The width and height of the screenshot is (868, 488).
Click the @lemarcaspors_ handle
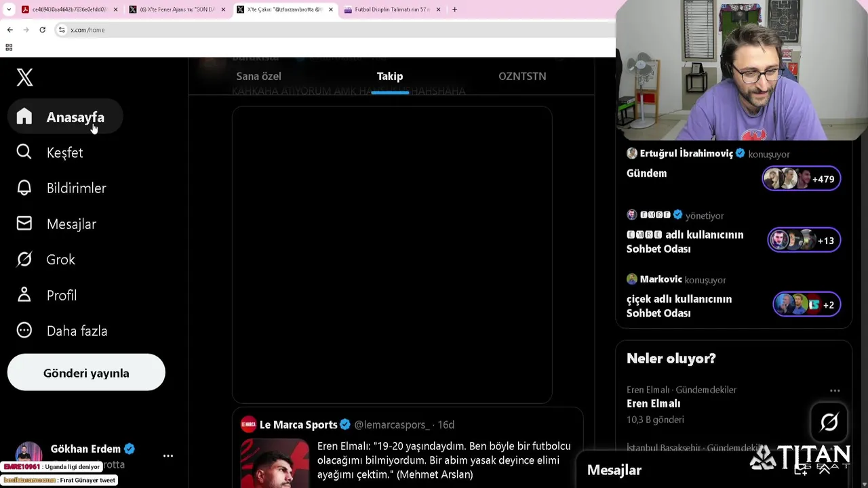tap(392, 424)
